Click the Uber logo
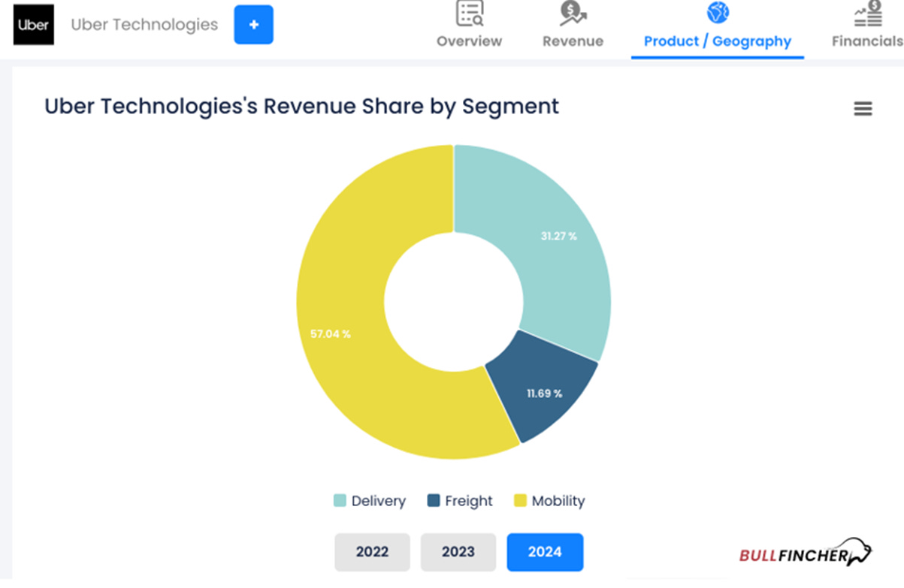The width and height of the screenshot is (904, 588). (34, 25)
